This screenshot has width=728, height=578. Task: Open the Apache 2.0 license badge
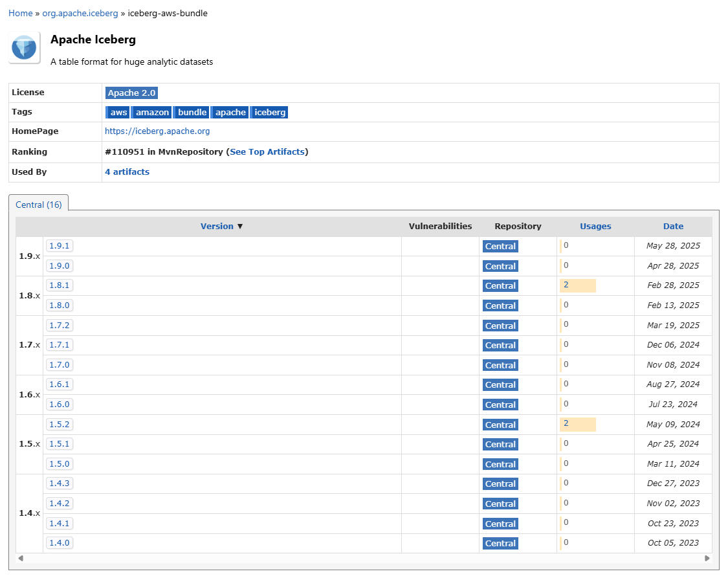point(131,93)
